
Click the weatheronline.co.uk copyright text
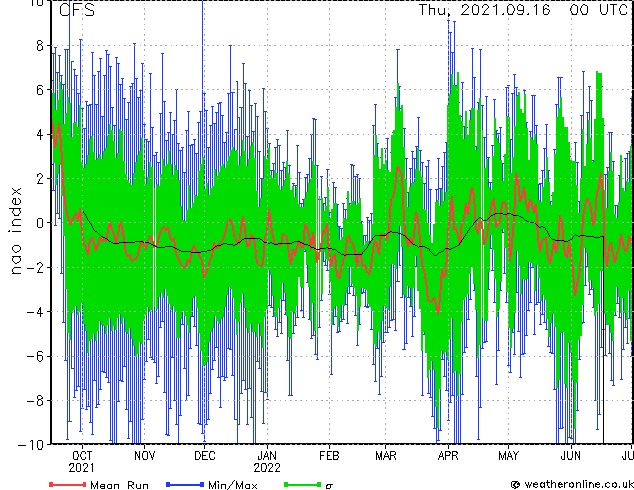(x=572, y=484)
